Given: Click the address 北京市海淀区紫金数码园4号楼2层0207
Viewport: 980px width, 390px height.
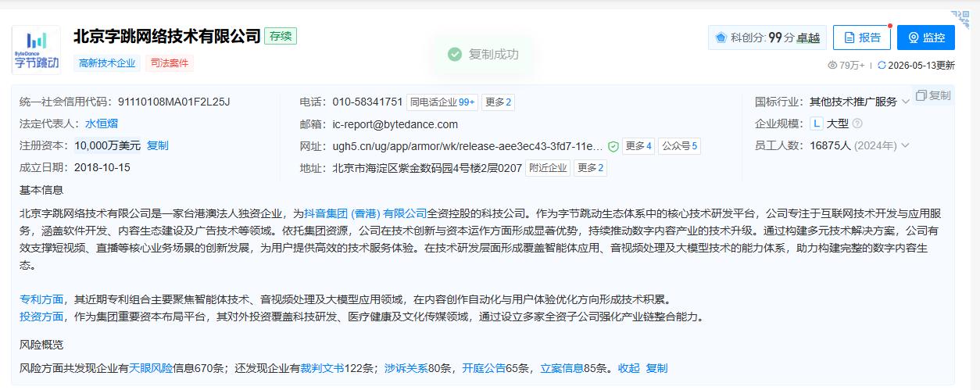Looking at the screenshot, I should click(427, 168).
